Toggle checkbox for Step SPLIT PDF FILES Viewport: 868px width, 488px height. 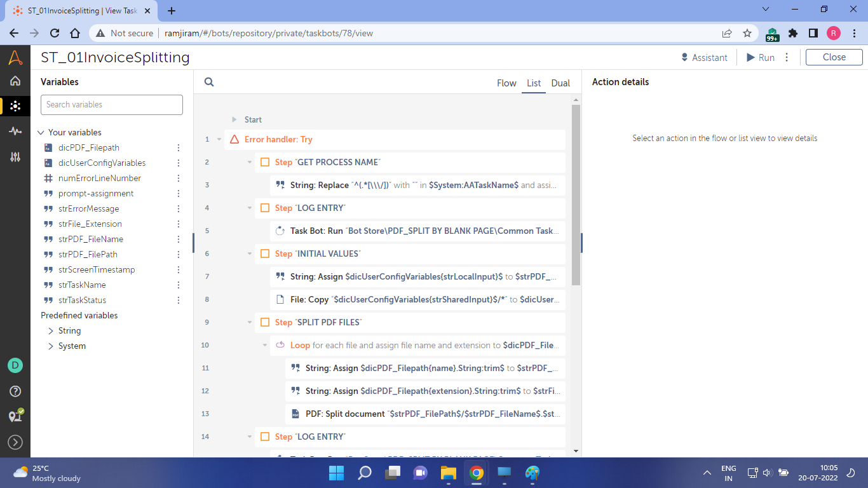click(x=265, y=322)
